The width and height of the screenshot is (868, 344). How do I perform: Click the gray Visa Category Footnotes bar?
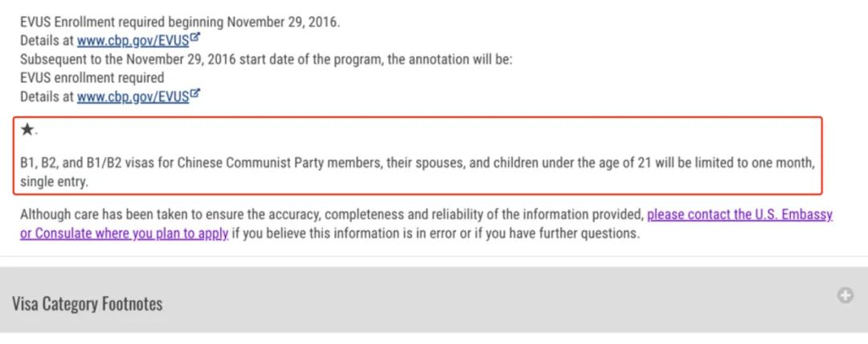[434, 300]
